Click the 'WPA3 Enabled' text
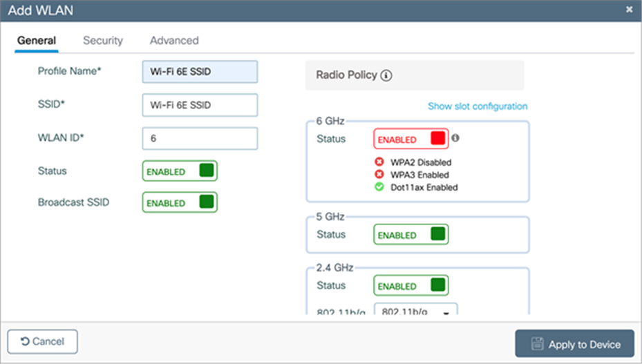Image resolution: width=642 pixels, height=364 pixels. point(419,175)
